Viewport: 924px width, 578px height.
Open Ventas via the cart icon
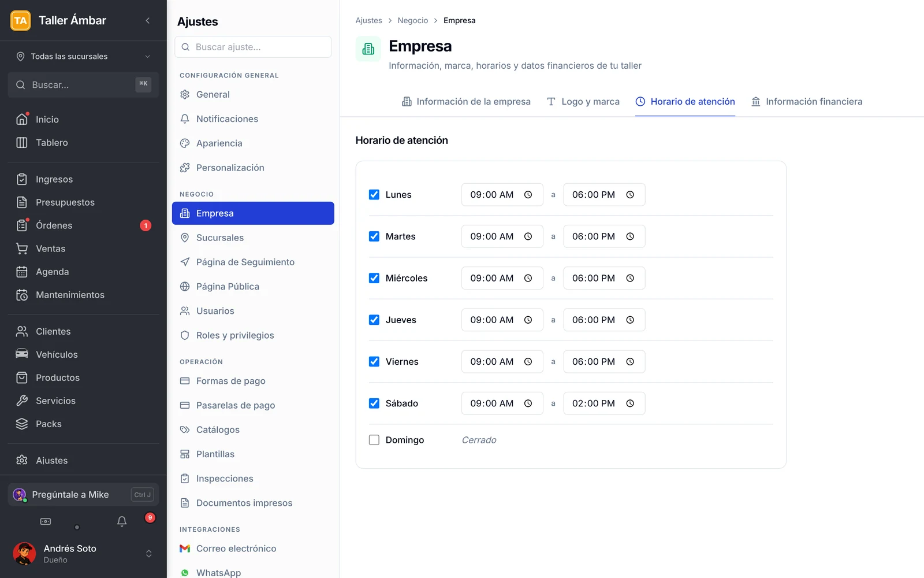point(22,249)
